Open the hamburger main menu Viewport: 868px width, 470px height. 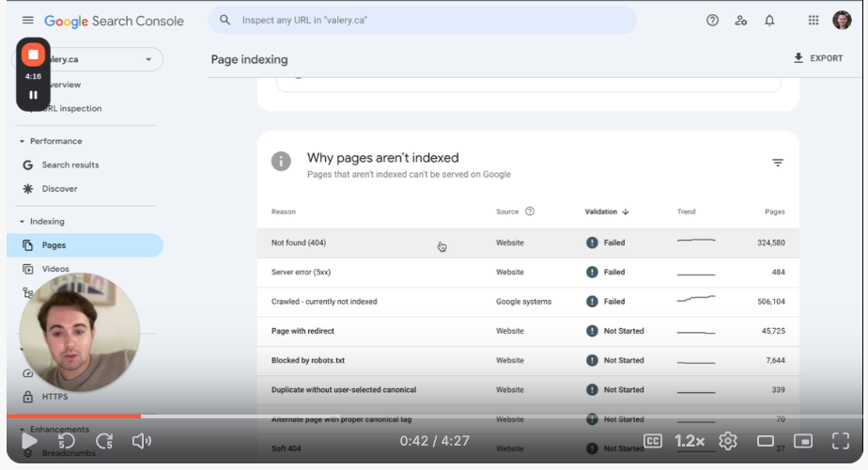coord(27,21)
